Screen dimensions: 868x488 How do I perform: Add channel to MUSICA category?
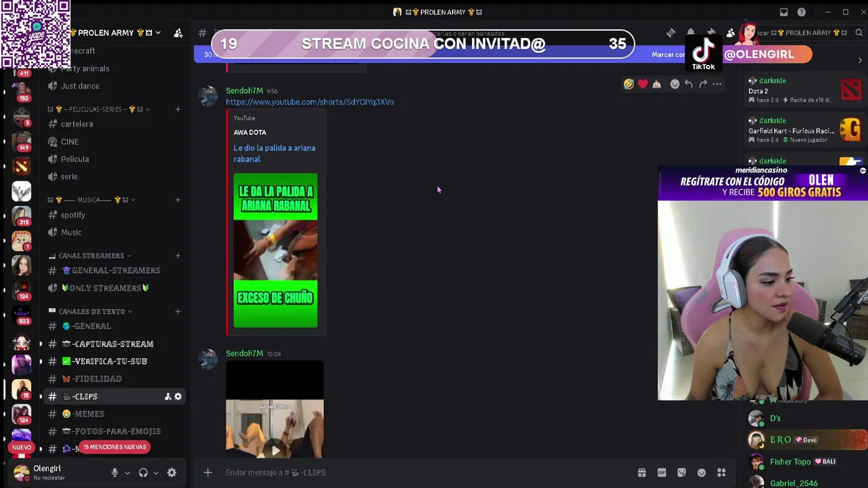pyautogui.click(x=178, y=200)
